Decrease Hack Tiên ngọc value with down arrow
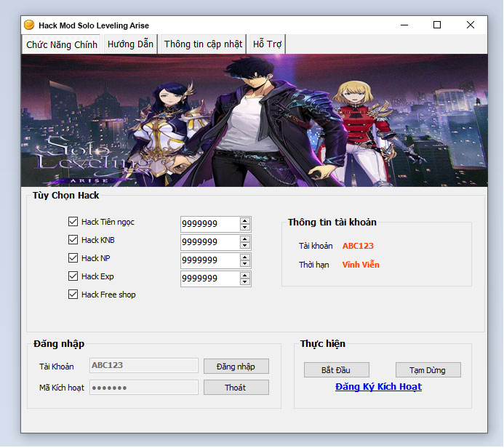 245,227
